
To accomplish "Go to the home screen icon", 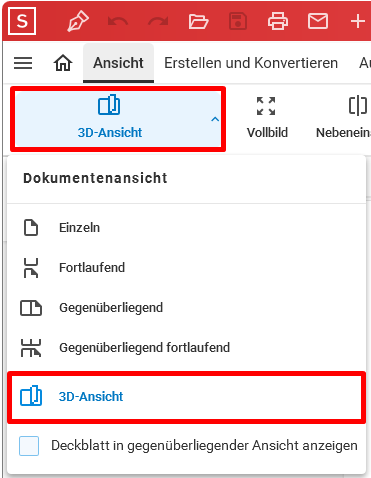I will click(x=63, y=63).
